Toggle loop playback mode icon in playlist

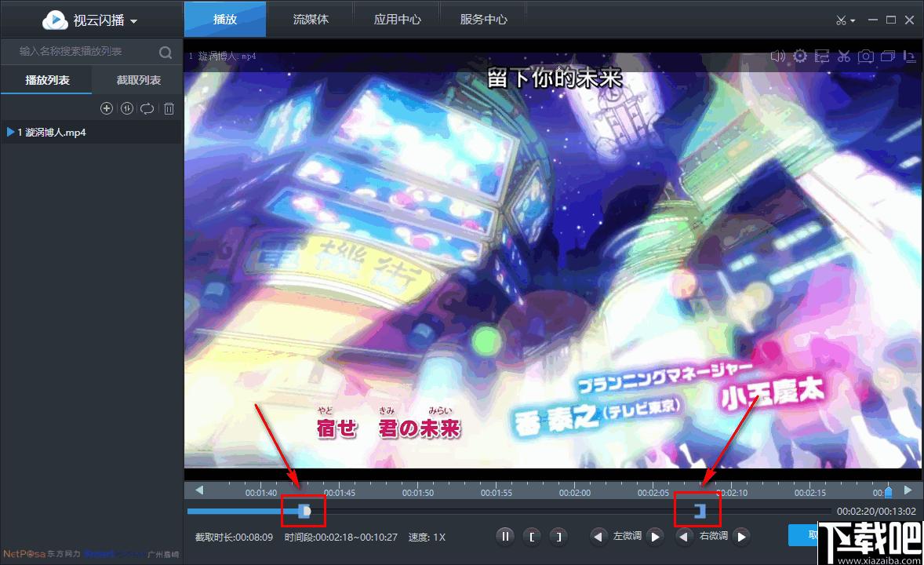tap(147, 108)
